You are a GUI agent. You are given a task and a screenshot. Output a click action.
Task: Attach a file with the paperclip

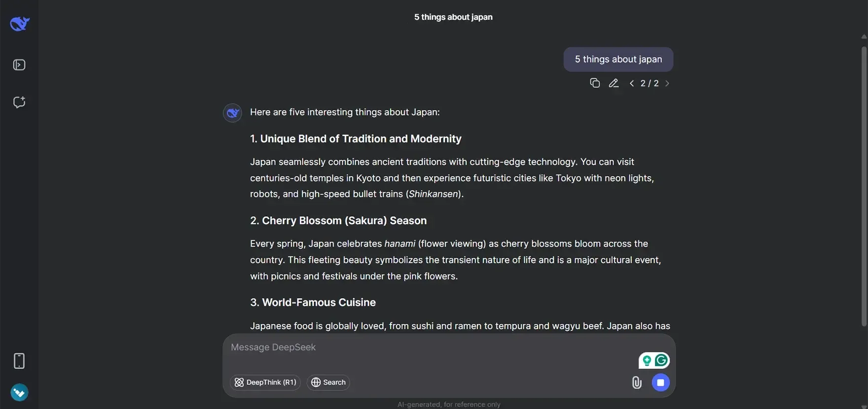pos(637,382)
